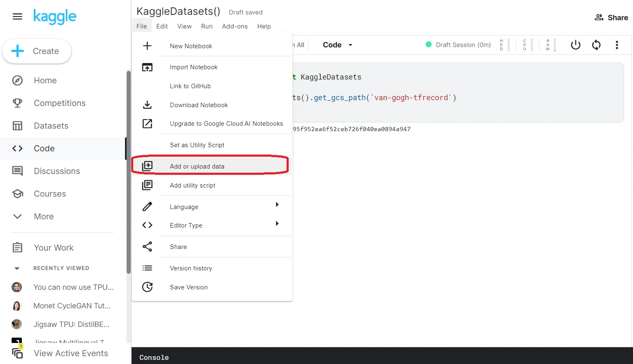Viewport: 633px width, 364px height.
Task: Click the Download Notebook arrow icon
Action: [147, 105]
